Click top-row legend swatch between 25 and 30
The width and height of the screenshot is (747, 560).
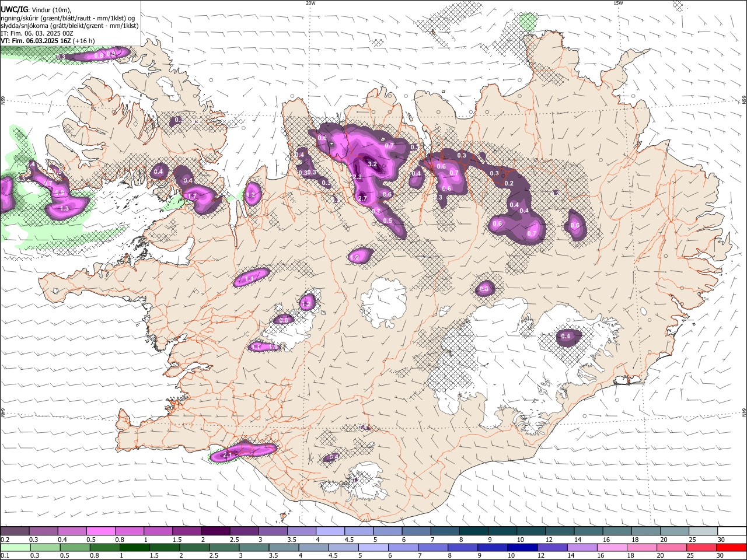click(703, 531)
